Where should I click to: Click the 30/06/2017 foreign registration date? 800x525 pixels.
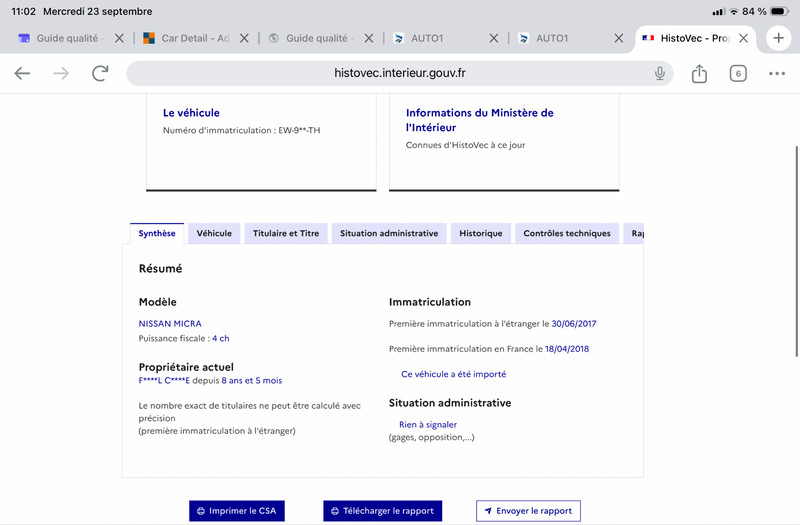[x=573, y=323]
